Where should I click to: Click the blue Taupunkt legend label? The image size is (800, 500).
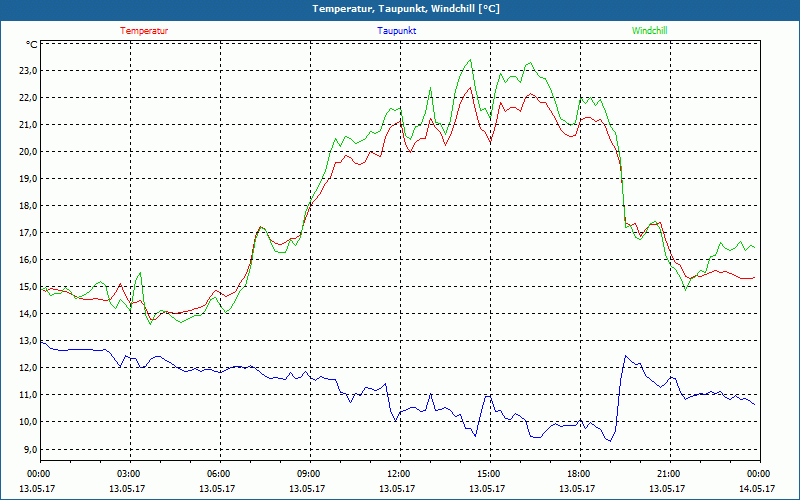[x=396, y=31]
